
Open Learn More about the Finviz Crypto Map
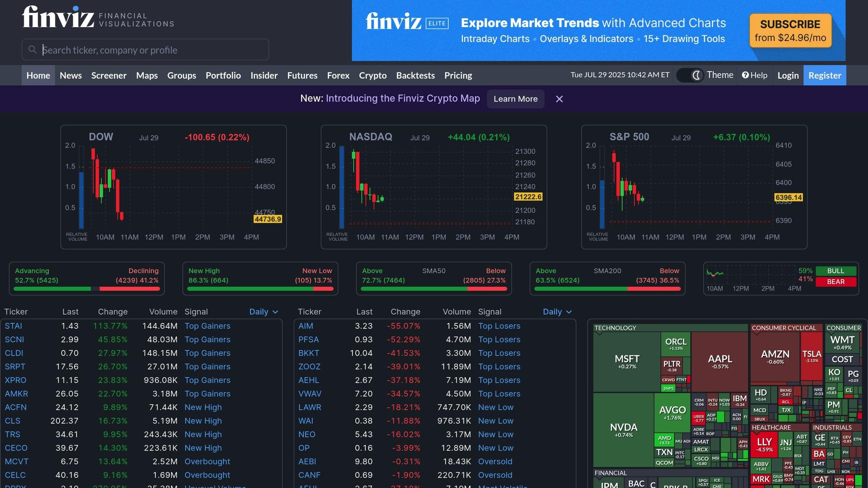(515, 99)
